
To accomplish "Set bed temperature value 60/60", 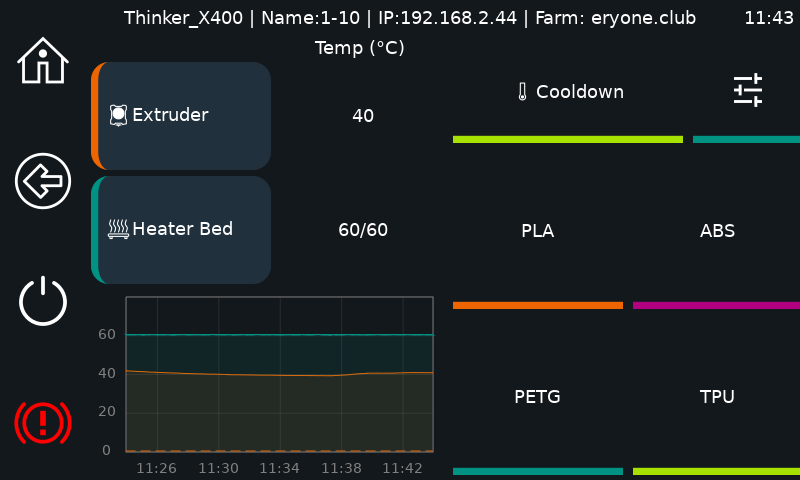I will pos(363,230).
